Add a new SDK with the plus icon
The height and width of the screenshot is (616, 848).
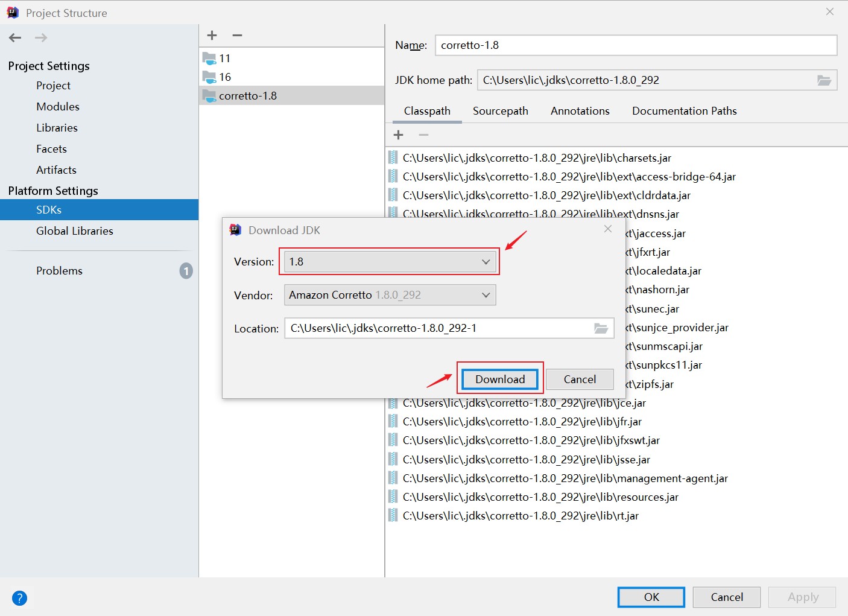point(212,35)
